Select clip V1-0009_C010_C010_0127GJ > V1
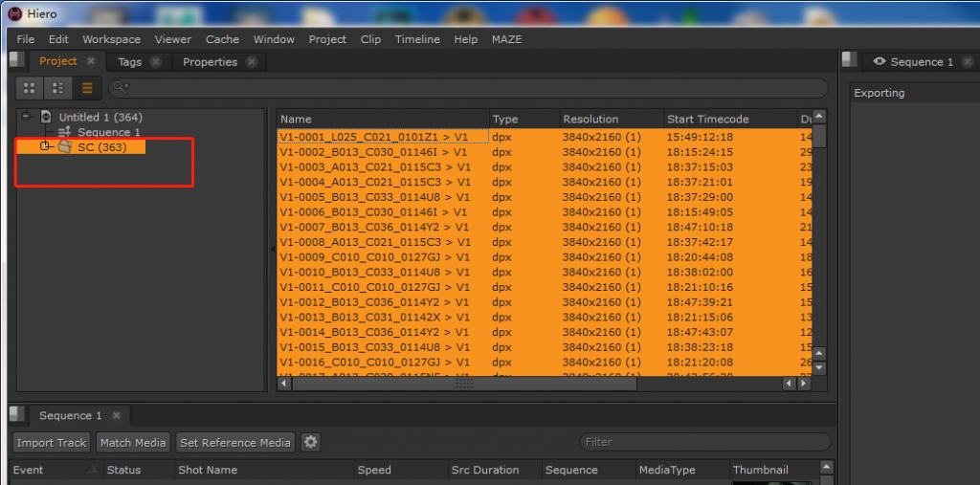 click(375, 257)
